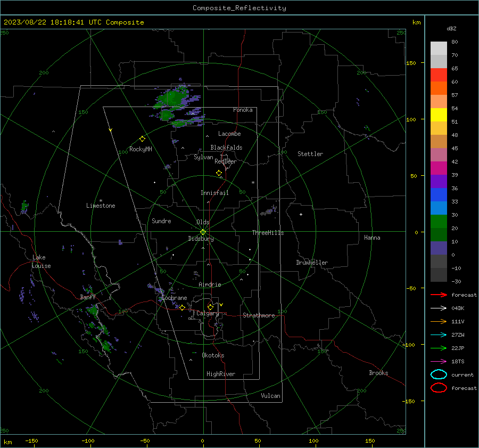The height and width of the screenshot is (448, 479).
Task: Click the RockyMH label
Action: (x=141, y=149)
